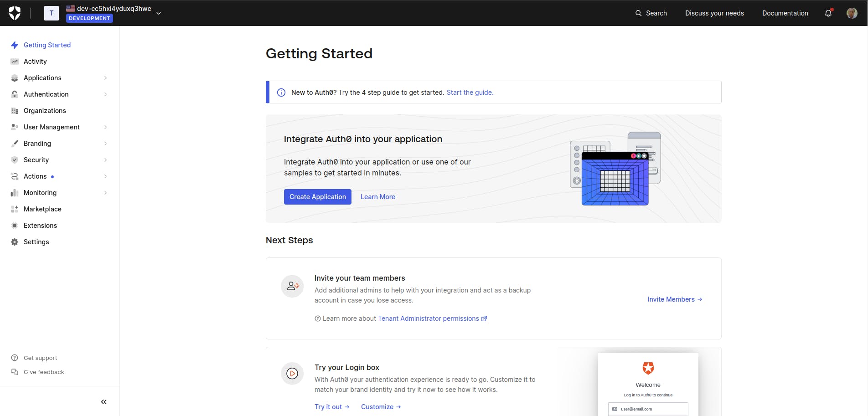Click the Auth0 shield logo
Image resolution: width=868 pixels, height=416 pixels.
tap(15, 13)
